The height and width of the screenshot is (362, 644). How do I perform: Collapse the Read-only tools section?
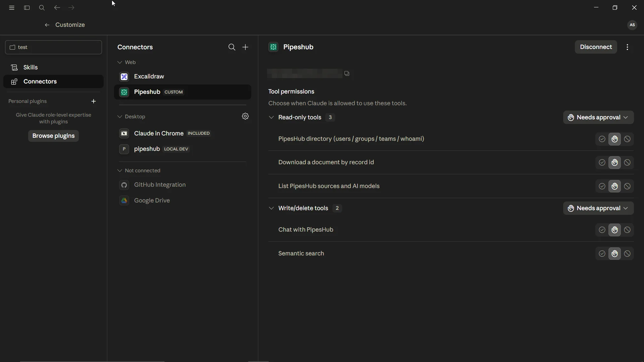point(271,117)
